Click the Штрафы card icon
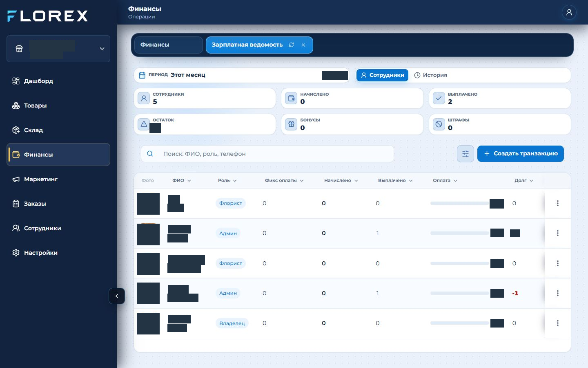Viewport: 588px width, 368px height. [439, 124]
